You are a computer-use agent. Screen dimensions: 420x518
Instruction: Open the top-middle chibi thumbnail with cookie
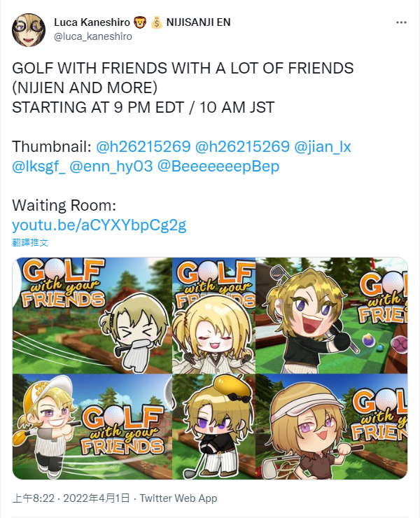[x=213, y=316]
